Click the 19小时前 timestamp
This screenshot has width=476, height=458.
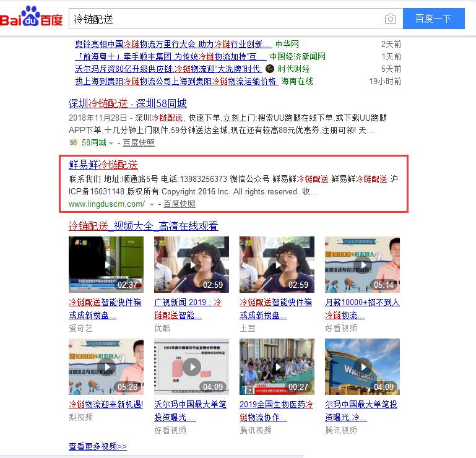385,81
